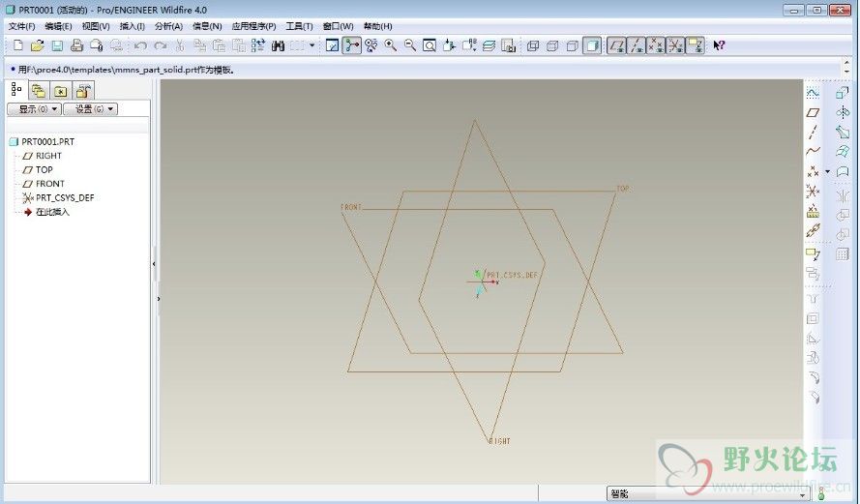Screen dimensions: 860x504
Task: Select the boundary blend tool
Action: [x=843, y=151]
